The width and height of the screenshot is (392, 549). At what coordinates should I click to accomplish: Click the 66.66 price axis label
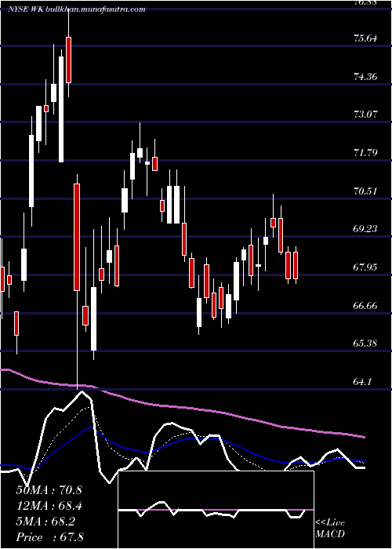pos(365,306)
